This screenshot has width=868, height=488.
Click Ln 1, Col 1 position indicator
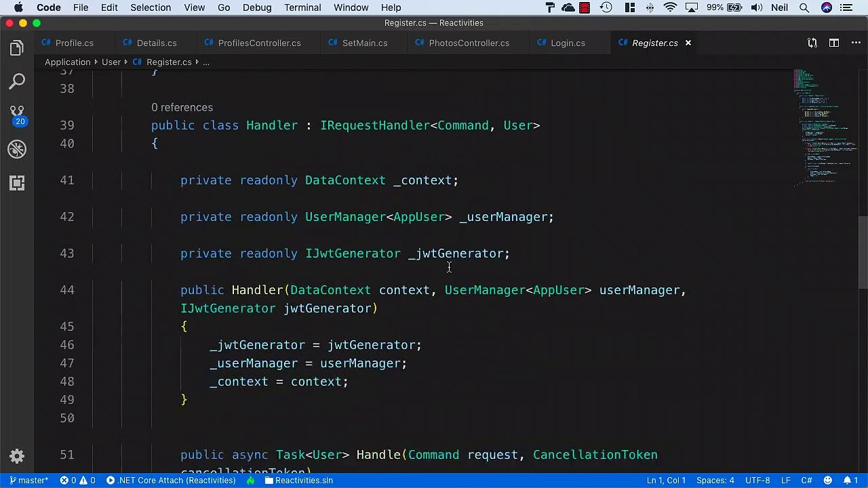coord(666,481)
